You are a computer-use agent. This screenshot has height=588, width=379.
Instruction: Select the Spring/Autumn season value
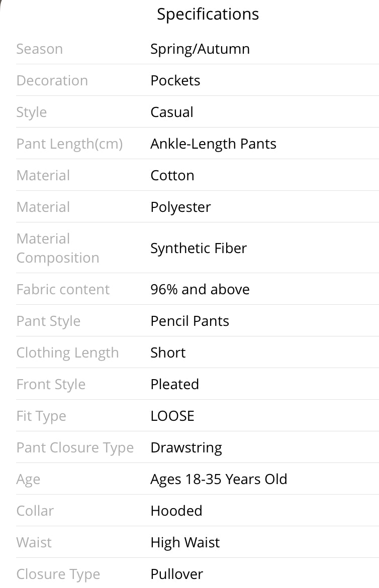point(200,49)
